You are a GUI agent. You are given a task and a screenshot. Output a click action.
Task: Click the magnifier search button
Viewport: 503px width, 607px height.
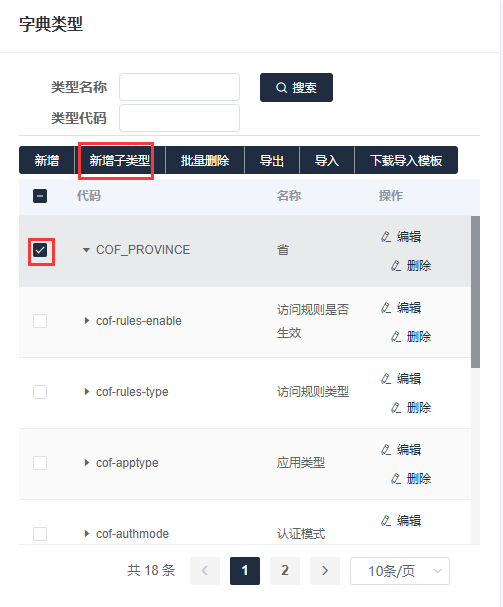click(296, 87)
